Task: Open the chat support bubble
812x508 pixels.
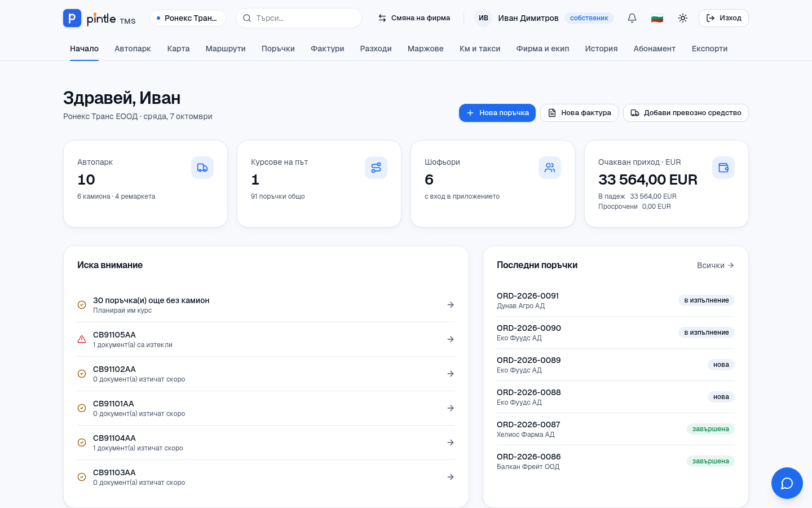Action: coord(787,483)
